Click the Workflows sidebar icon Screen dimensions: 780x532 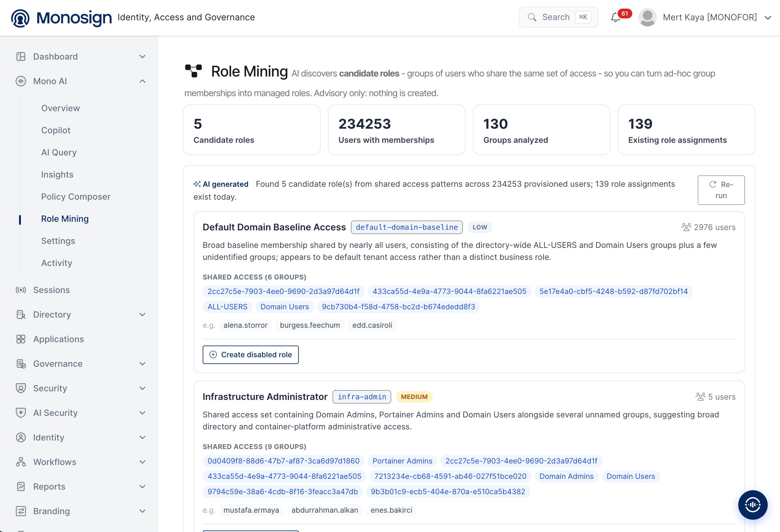point(21,462)
